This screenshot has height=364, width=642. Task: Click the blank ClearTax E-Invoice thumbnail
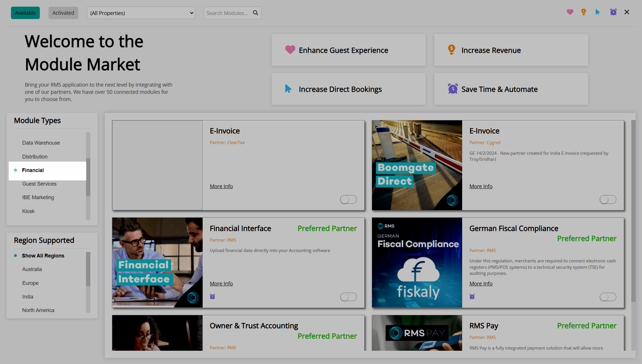click(x=157, y=165)
